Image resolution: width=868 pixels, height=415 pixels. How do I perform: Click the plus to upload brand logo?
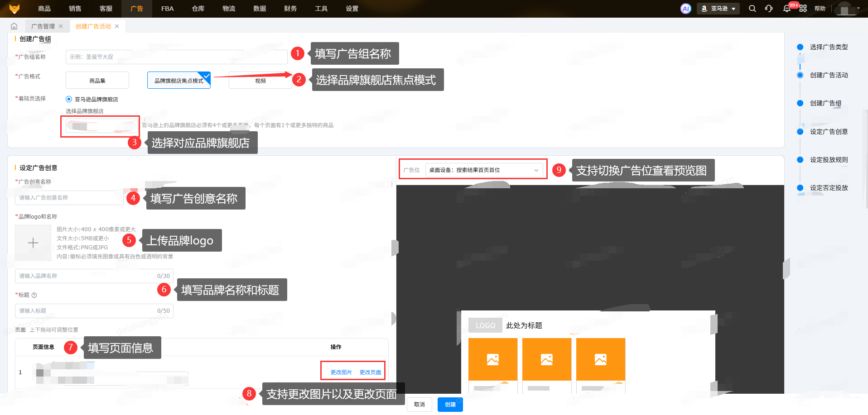pos(33,243)
